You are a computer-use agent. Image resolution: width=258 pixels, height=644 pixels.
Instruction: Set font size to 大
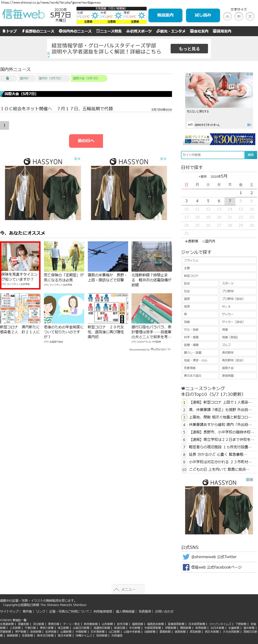(x=250, y=16)
